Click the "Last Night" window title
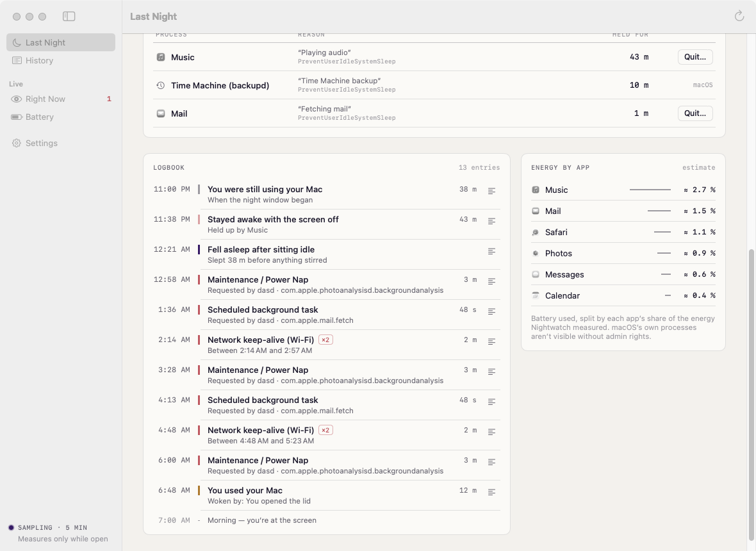Image resolution: width=756 pixels, height=551 pixels. (x=153, y=17)
